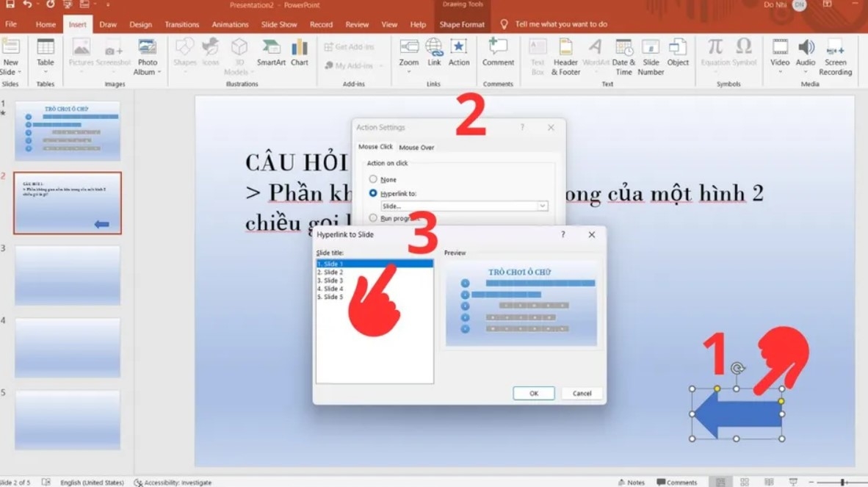Screen dimensions: 868x487
Task: Open the Shape Format tab
Action: [462, 24]
